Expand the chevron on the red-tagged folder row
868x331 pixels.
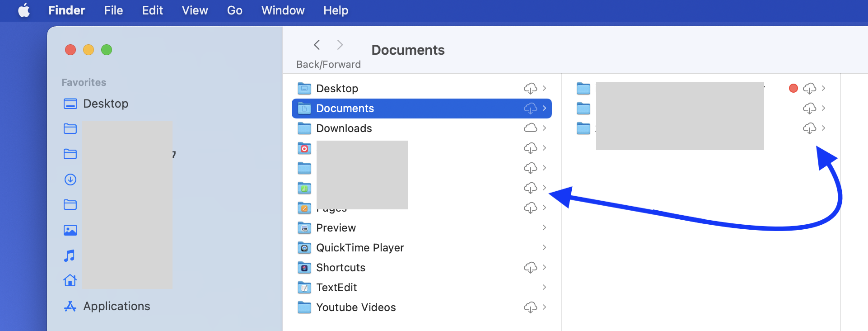point(823,88)
